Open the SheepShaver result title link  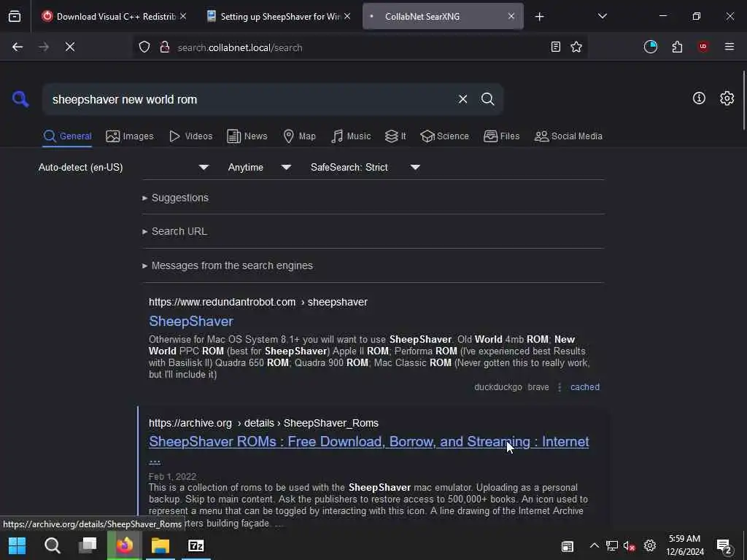click(191, 322)
